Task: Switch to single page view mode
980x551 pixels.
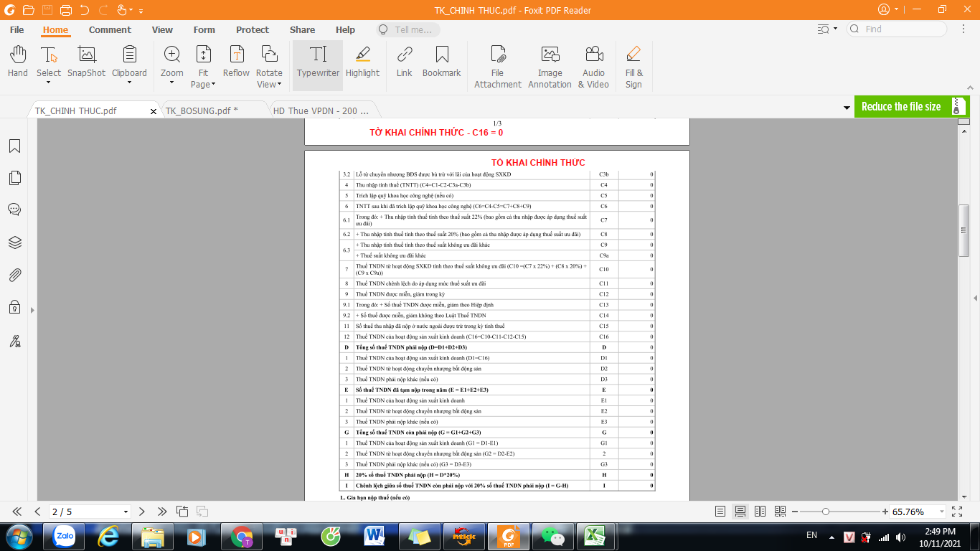Action: click(720, 512)
